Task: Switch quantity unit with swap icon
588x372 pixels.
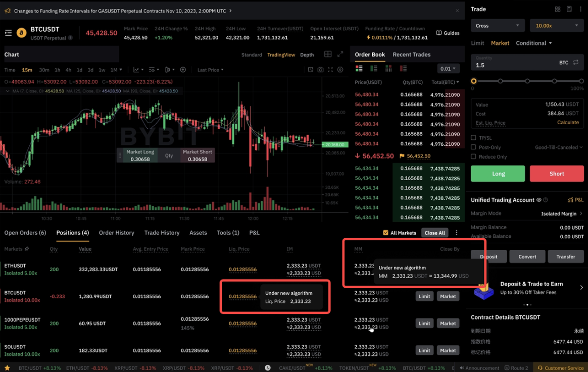Action: click(x=575, y=63)
